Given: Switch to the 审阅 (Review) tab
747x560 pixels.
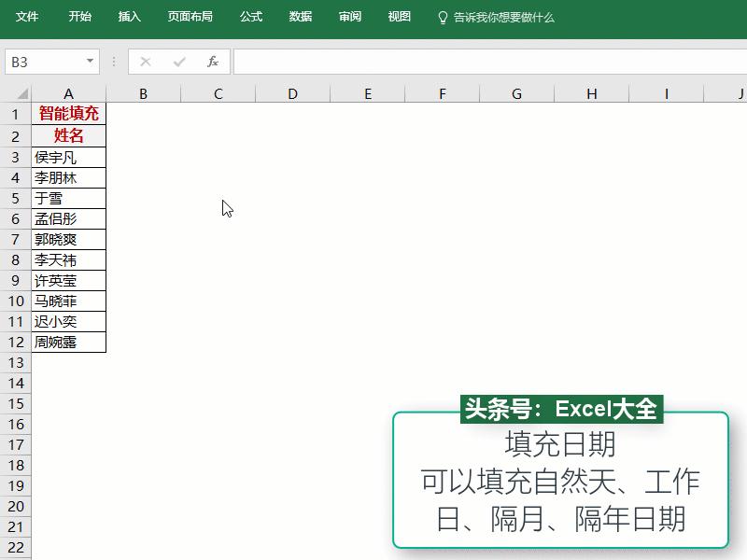Looking at the screenshot, I should pyautogui.click(x=349, y=16).
